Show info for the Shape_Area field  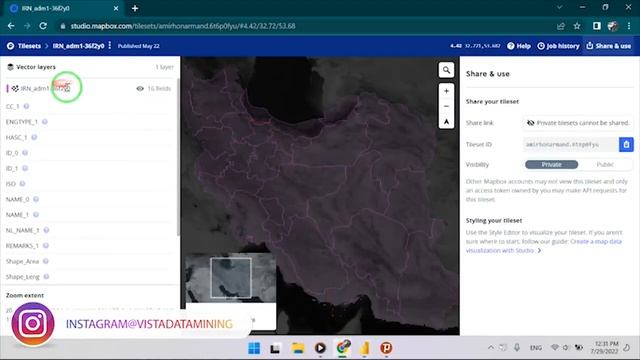point(46,261)
